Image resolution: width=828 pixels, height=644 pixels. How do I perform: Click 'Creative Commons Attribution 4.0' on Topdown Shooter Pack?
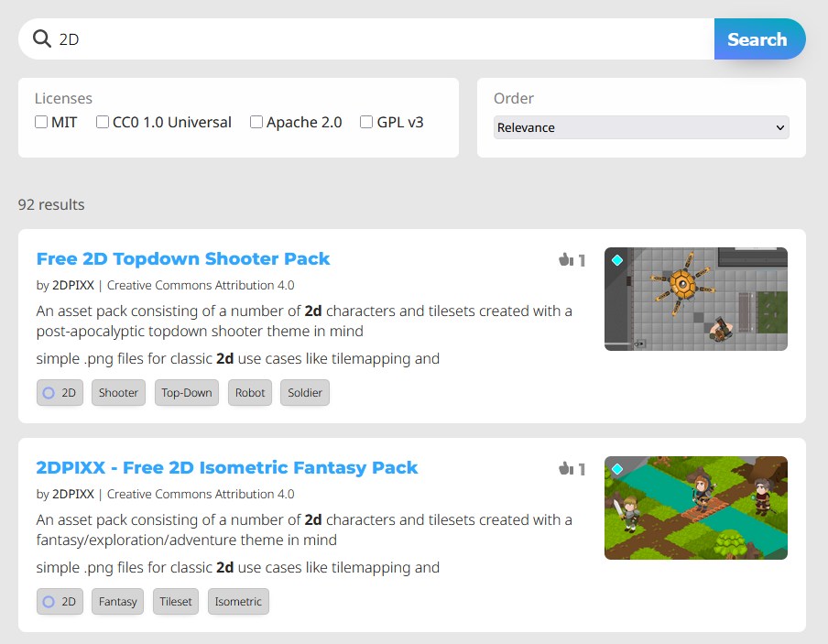click(201, 285)
